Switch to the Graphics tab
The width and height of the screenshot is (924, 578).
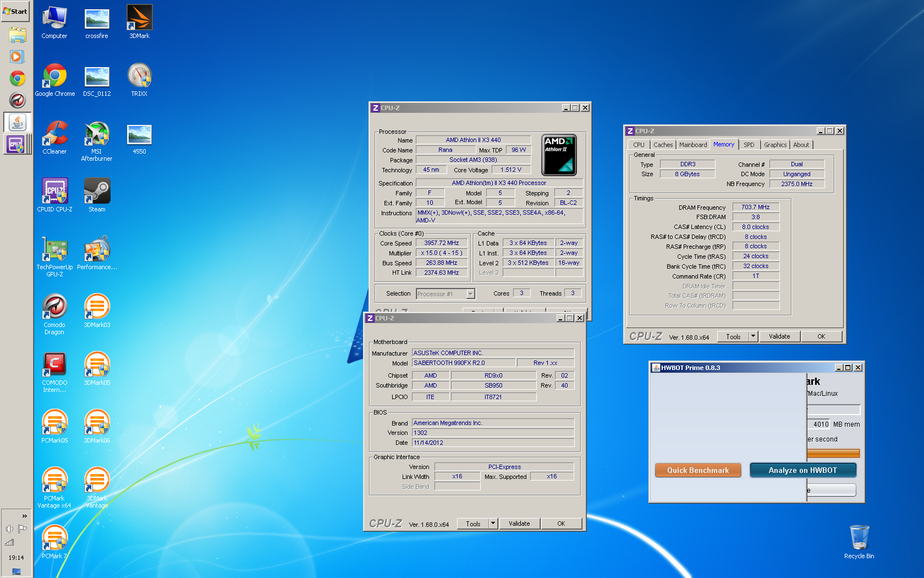pos(775,145)
